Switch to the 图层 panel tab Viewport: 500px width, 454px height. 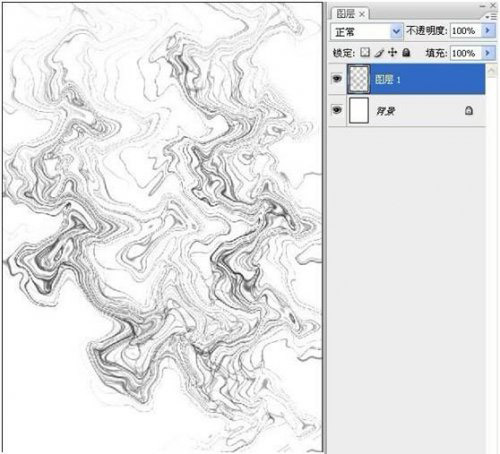(x=345, y=14)
